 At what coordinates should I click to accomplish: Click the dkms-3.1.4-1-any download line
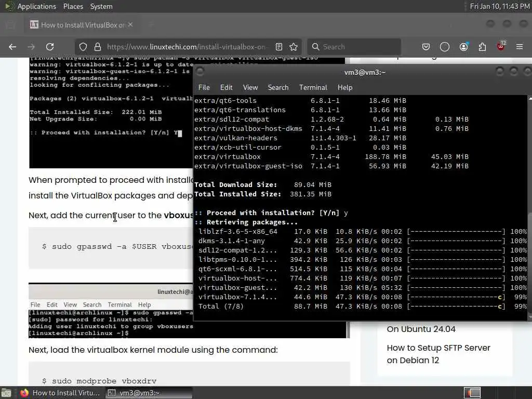coord(362,241)
